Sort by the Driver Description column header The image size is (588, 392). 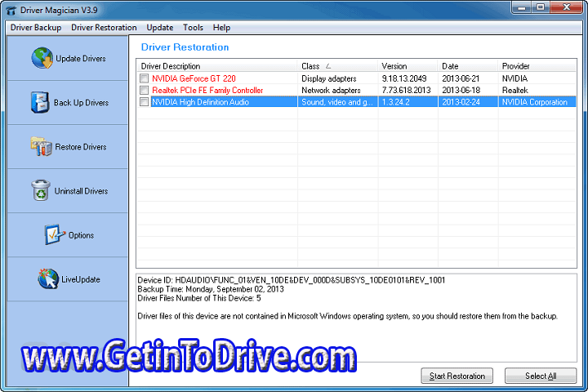217,66
